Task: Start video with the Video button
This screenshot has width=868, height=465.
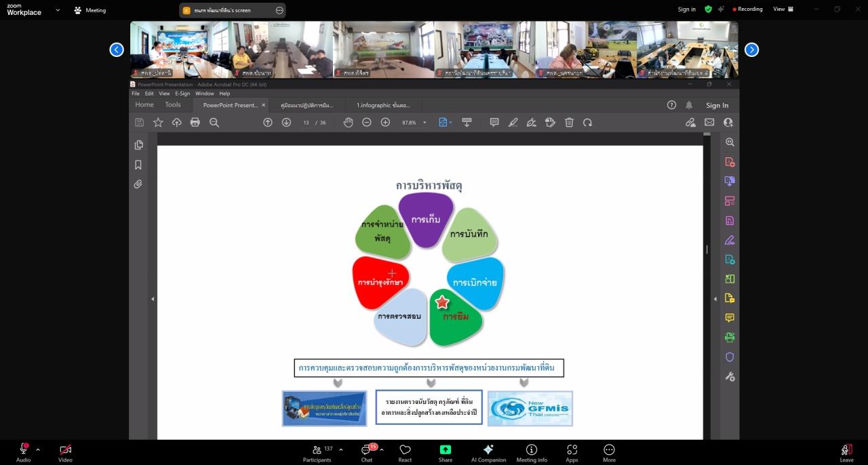Action: [65, 452]
